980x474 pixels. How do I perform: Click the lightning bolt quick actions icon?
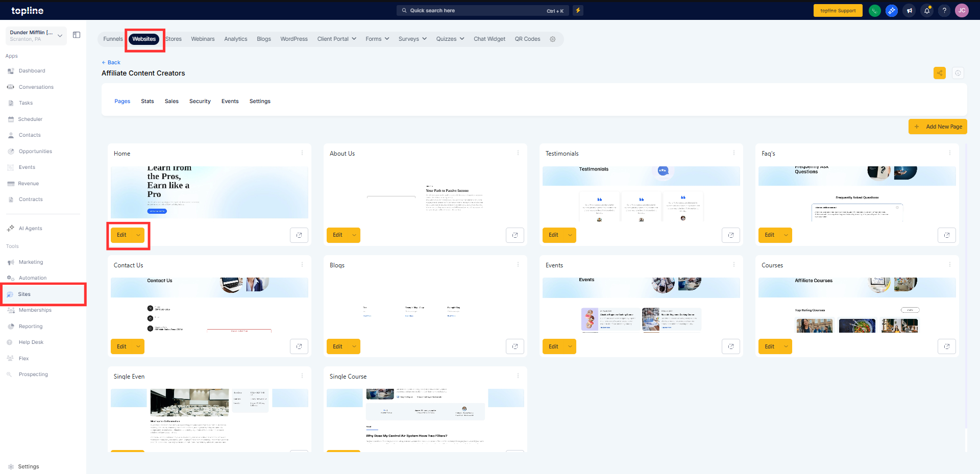pyautogui.click(x=578, y=10)
